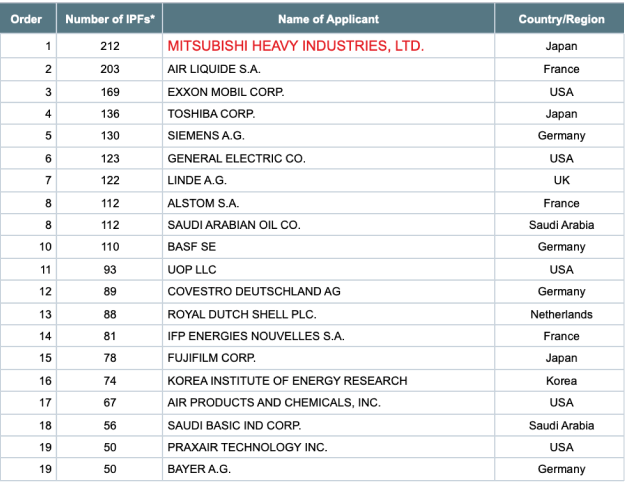Click order number 1 in Mitsubishi row
The height and width of the screenshot is (484, 625).
coord(48,46)
